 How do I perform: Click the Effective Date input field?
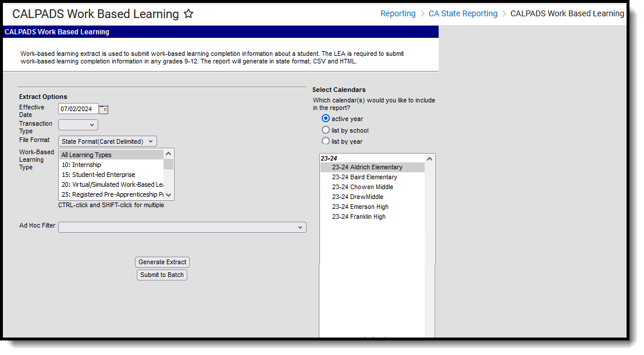(79, 109)
